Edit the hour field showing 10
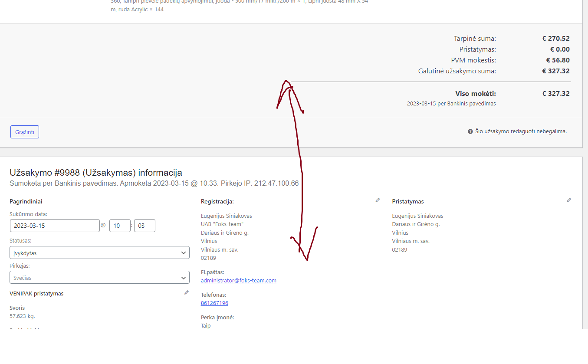 pyautogui.click(x=120, y=226)
